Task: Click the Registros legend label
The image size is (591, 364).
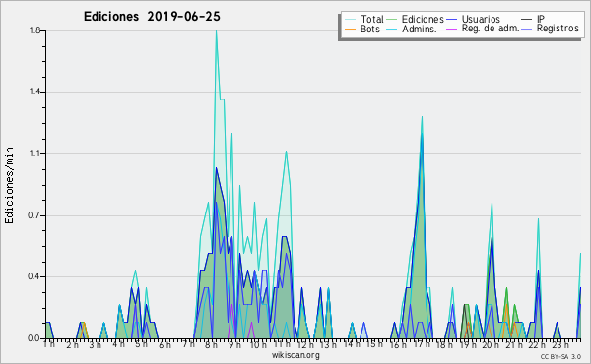Action: coord(558,29)
